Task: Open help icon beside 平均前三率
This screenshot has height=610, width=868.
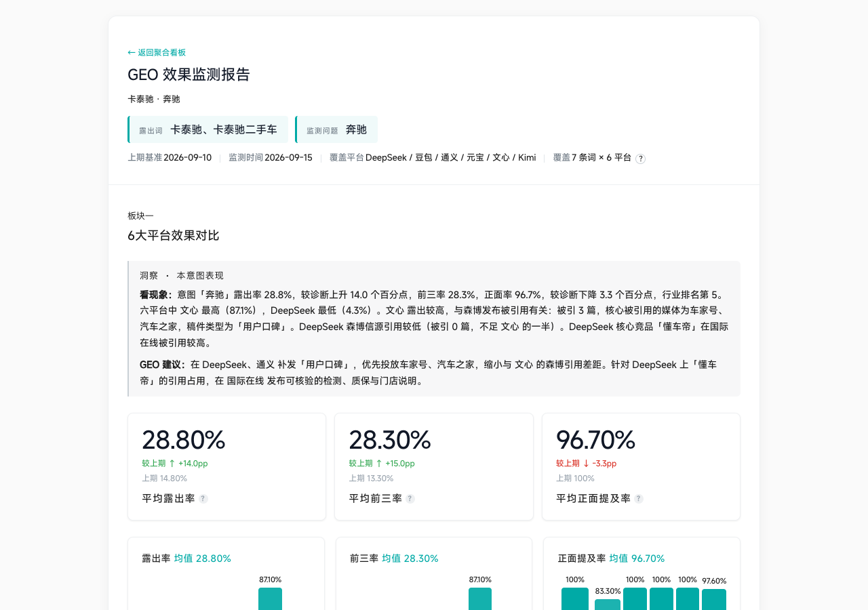Action: pos(410,499)
